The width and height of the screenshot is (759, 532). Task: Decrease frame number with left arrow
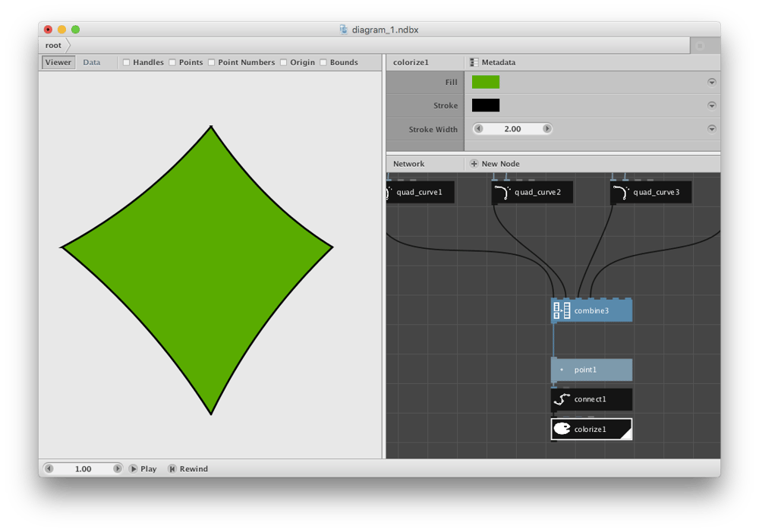click(x=49, y=468)
